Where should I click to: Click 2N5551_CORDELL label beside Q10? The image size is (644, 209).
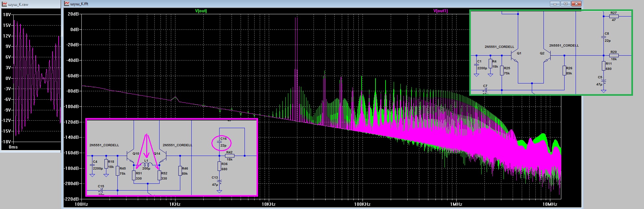tap(104, 145)
